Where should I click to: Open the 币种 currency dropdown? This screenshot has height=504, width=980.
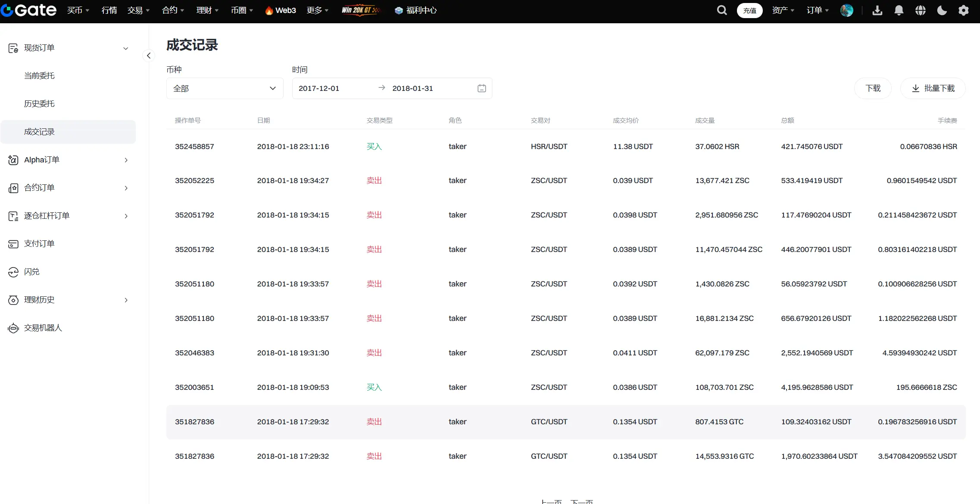point(225,88)
